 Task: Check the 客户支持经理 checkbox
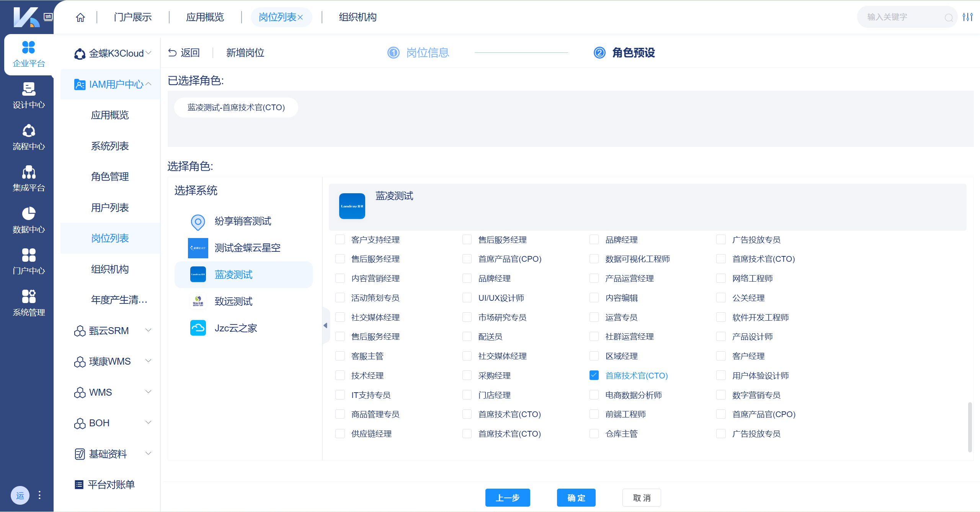340,239
